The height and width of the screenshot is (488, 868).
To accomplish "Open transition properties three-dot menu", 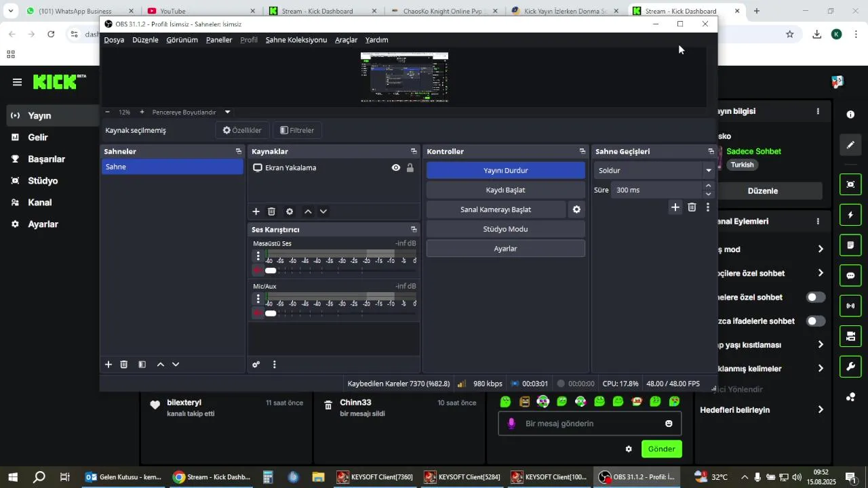I will tap(708, 207).
